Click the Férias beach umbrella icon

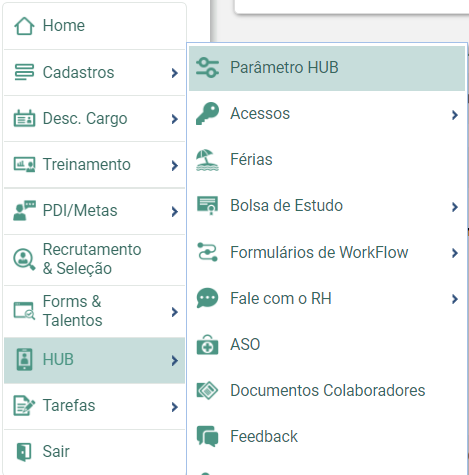click(x=207, y=160)
